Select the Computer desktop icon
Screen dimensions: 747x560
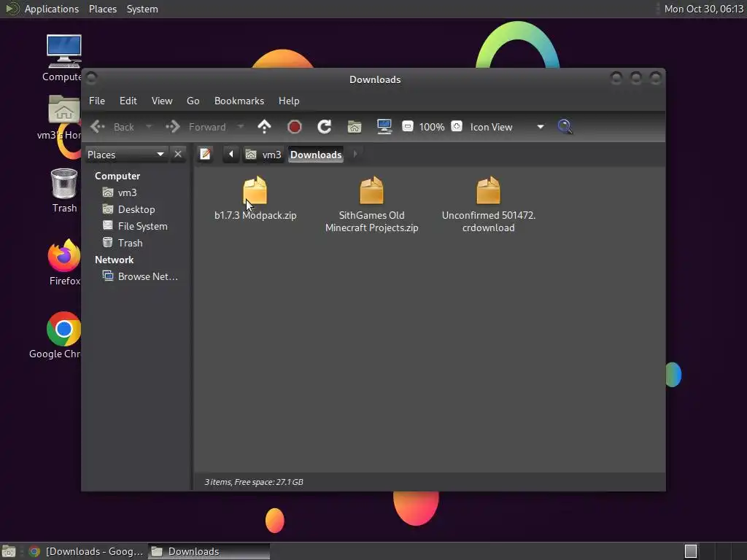pyautogui.click(x=63, y=58)
